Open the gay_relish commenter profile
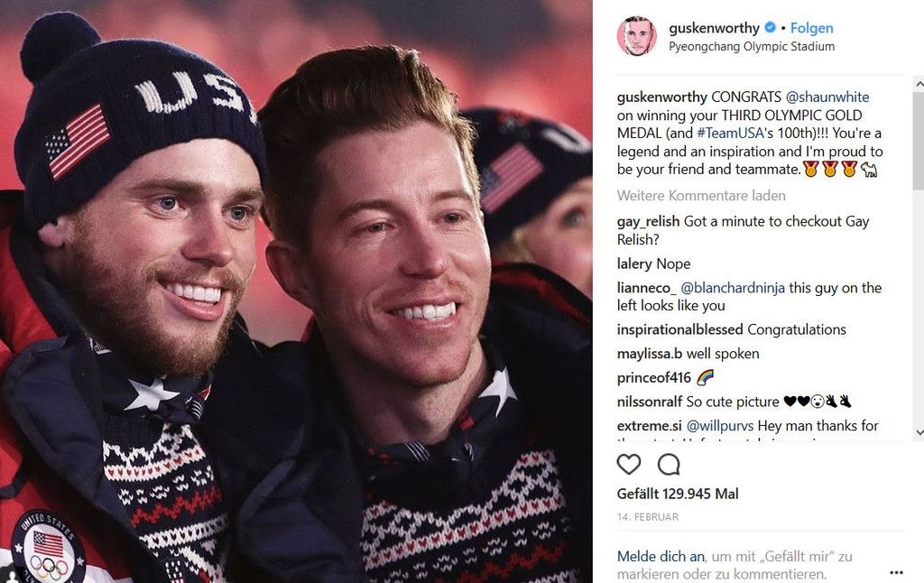This screenshot has height=583, width=924. pos(648,222)
